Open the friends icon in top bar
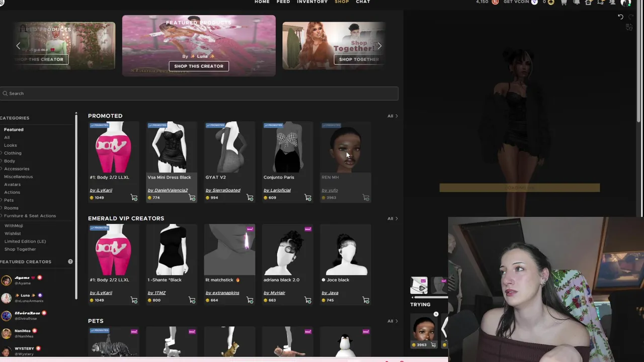Screen dimensions: 644x362 (612, 2)
